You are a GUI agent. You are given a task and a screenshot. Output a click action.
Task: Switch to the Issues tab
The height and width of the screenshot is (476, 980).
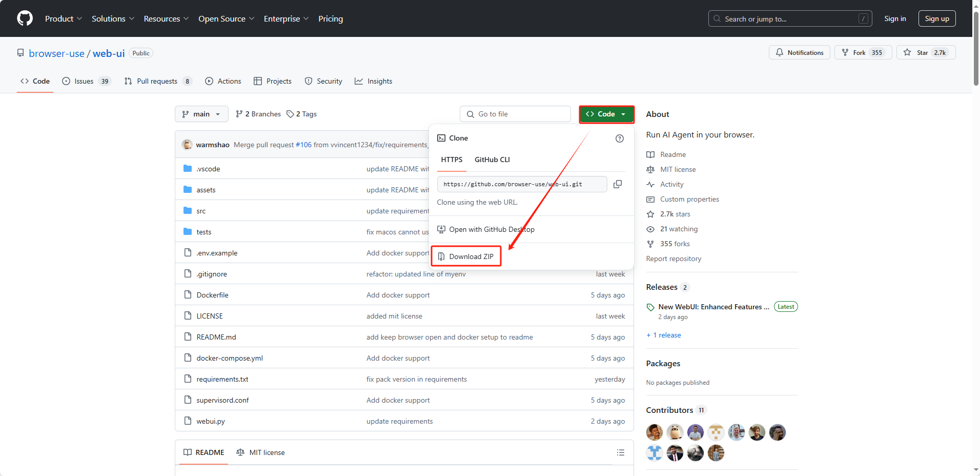point(87,81)
